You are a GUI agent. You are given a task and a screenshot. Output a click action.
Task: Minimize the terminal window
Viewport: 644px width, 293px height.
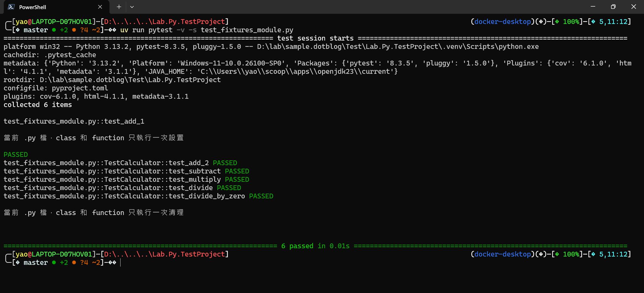[x=593, y=7]
